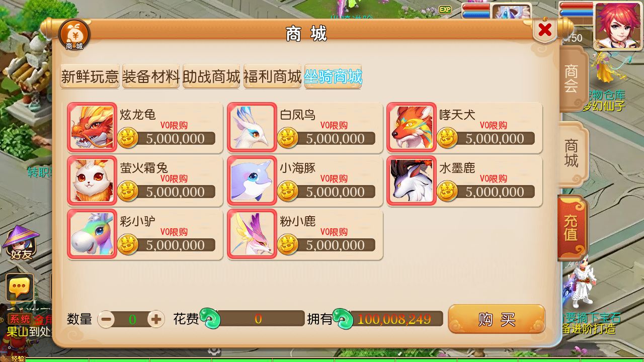Switch to the 商会 side tab
Image resolution: width=644 pixels, height=362 pixels.
tap(572, 78)
